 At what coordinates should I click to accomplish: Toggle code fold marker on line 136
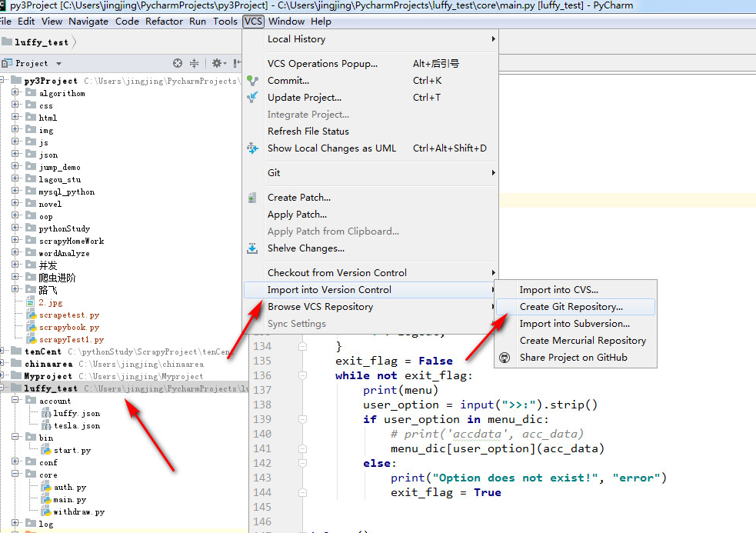tap(302, 375)
